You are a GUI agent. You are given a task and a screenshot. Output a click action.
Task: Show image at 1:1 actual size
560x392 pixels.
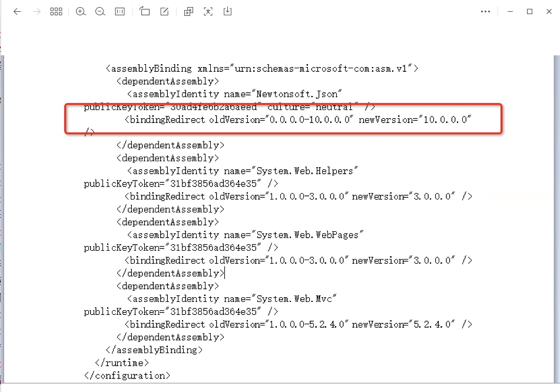pyautogui.click(x=120, y=12)
